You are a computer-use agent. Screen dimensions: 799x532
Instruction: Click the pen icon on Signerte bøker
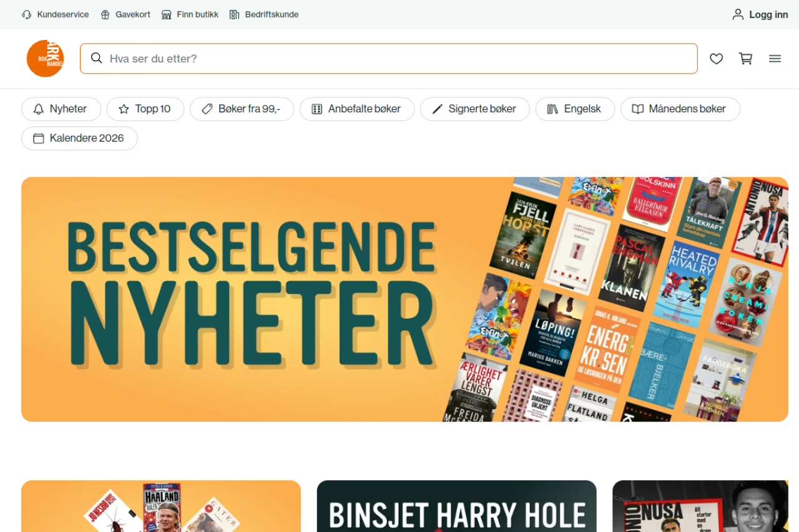coord(437,109)
